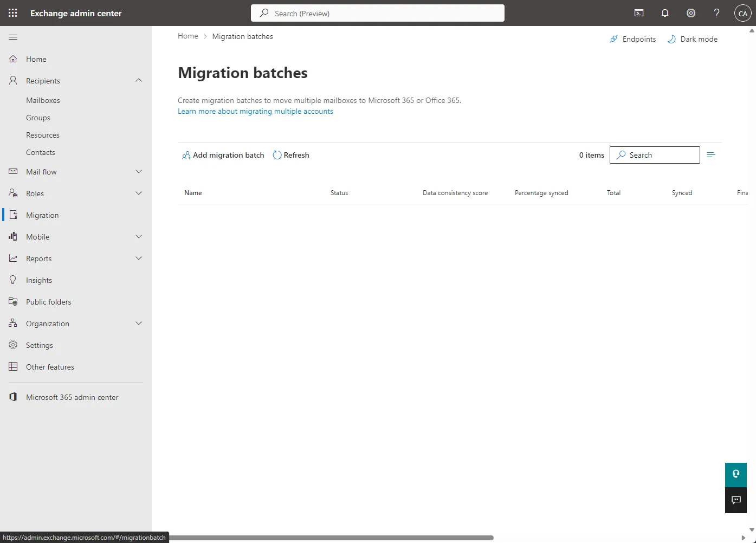Click Data consistency score column header
The width and height of the screenshot is (756, 543).
pyautogui.click(x=455, y=193)
